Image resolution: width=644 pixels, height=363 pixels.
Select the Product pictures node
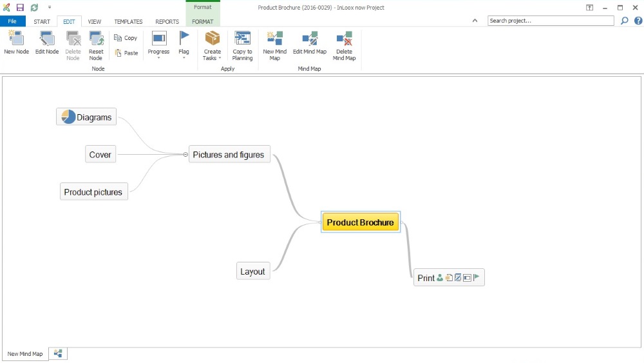point(93,192)
